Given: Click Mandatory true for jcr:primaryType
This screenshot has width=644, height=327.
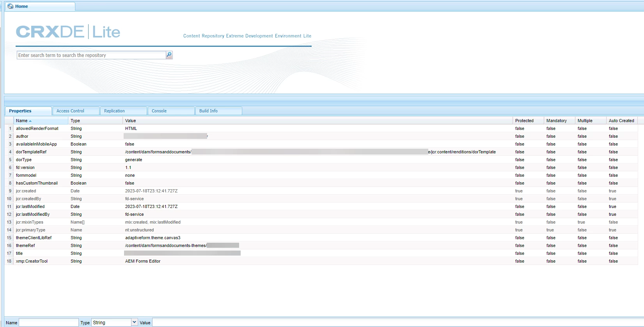Looking at the screenshot, I should click(x=550, y=230).
